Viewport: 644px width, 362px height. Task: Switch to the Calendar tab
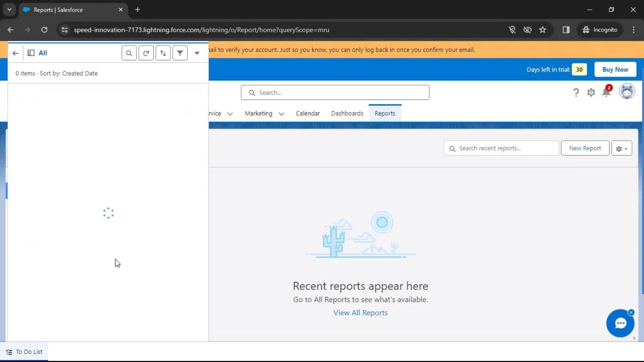[308, 114]
